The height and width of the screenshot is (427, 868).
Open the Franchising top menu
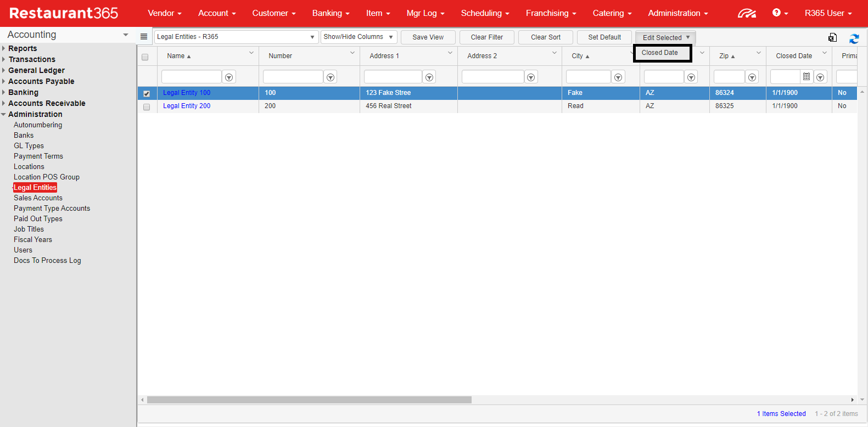(x=551, y=13)
